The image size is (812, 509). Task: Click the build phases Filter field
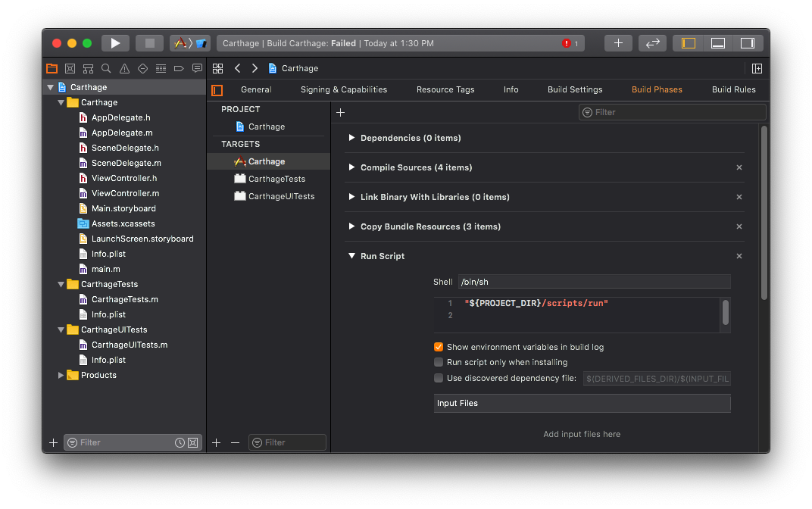point(672,112)
